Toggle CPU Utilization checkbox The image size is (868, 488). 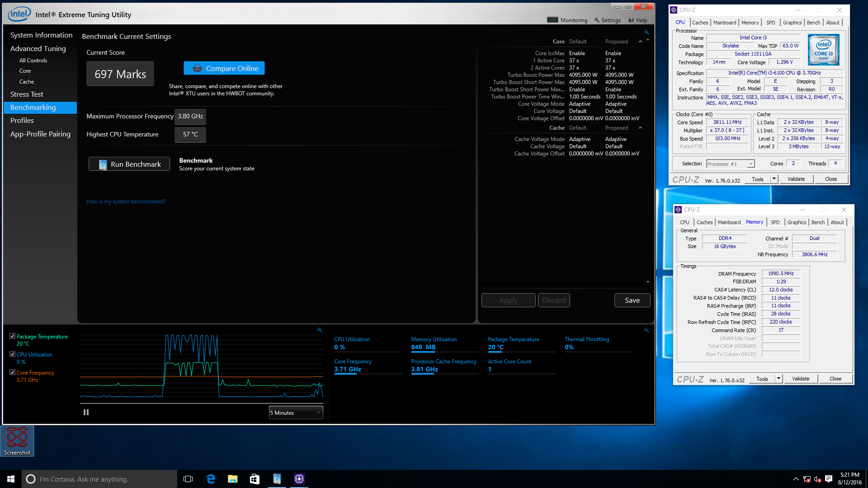[12, 354]
